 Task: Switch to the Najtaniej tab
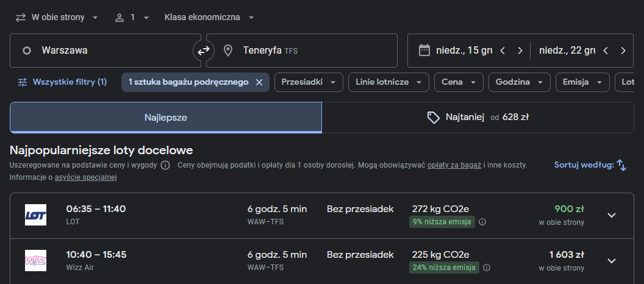(478, 118)
